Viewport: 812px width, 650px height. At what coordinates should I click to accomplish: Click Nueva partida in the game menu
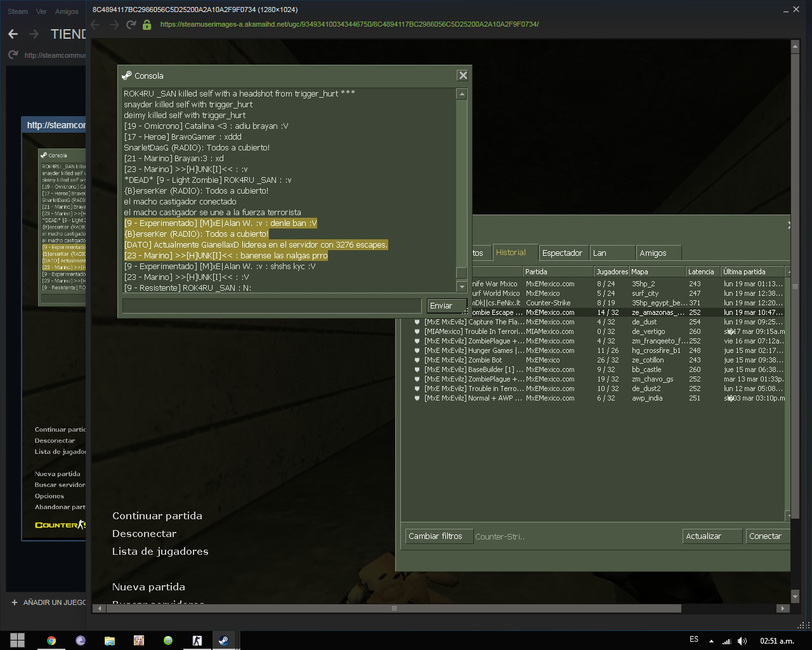pyautogui.click(x=149, y=587)
